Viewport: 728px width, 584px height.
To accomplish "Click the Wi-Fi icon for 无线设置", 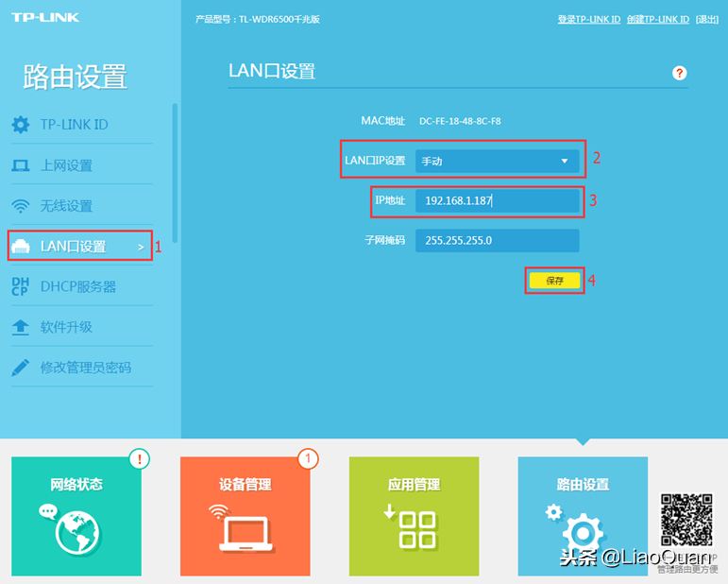I will tap(21, 206).
